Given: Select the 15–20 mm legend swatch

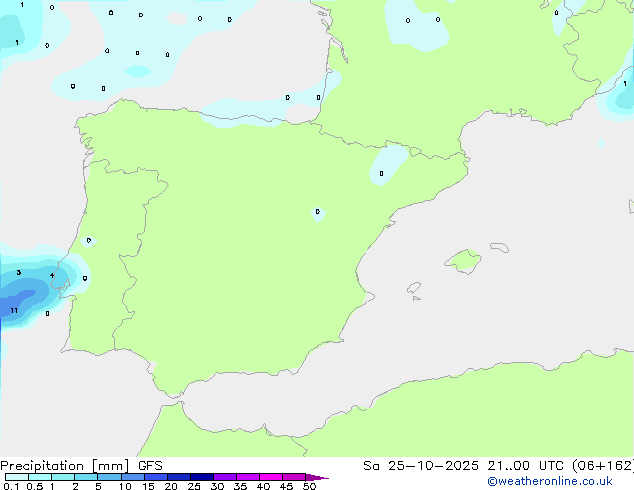Looking at the screenshot, I should [156, 477].
